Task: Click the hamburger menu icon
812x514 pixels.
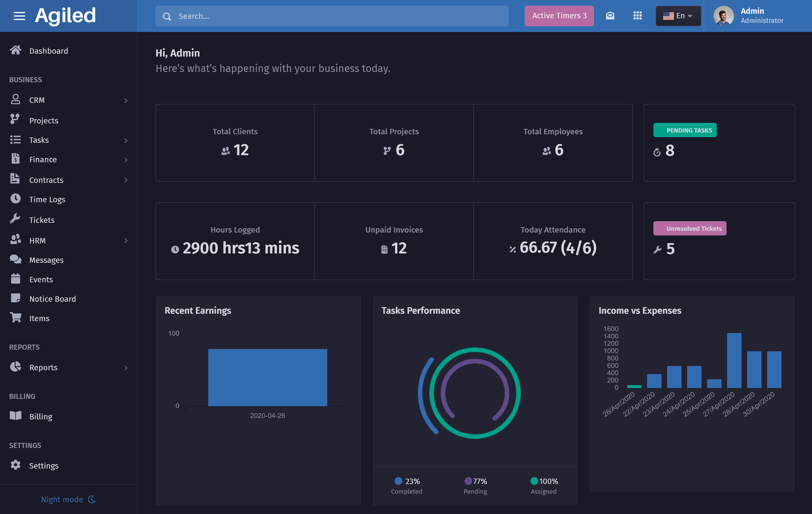Action: (x=19, y=16)
